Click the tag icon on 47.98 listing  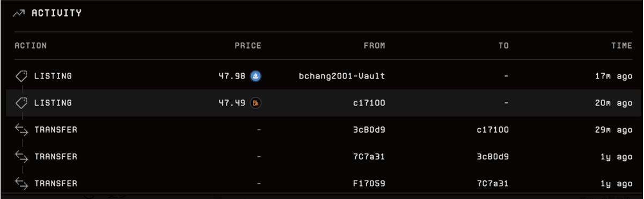point(21,76)
